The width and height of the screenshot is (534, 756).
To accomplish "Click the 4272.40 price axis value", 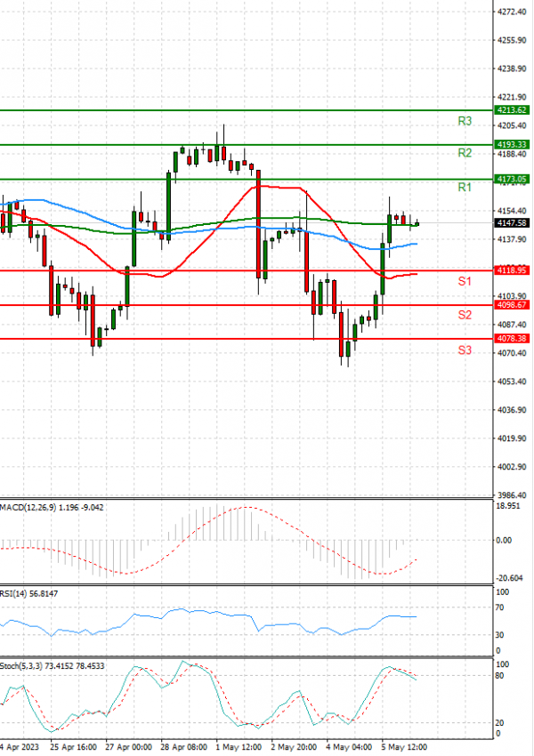I will click(512, 12).
